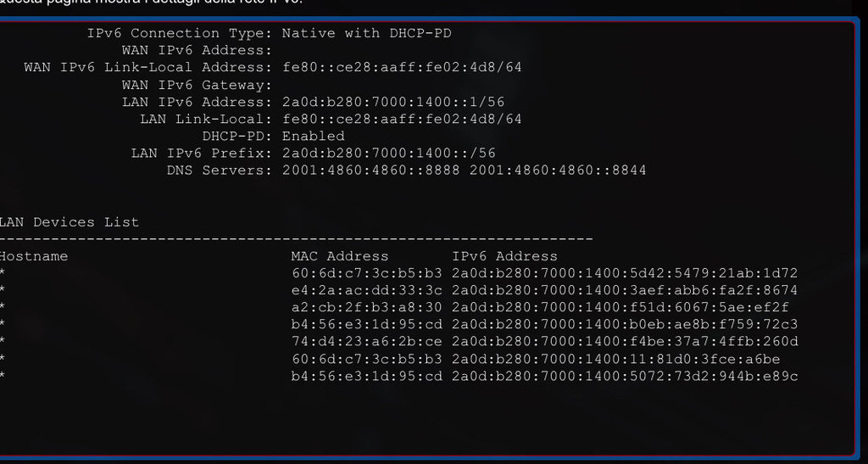Click the DHCP-PD Enabled status text
Screen dimensions: 868x464
tap(314, 137)
